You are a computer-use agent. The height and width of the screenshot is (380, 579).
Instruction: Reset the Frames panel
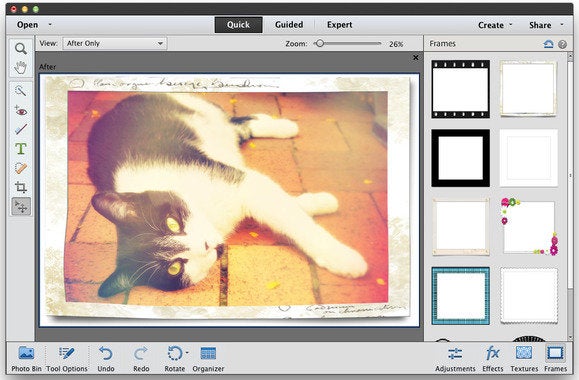[548, 44]
